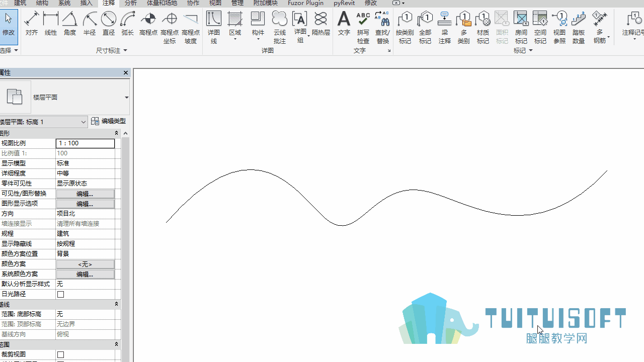Select the 房间标记 room tag tool

pos(521,28)
